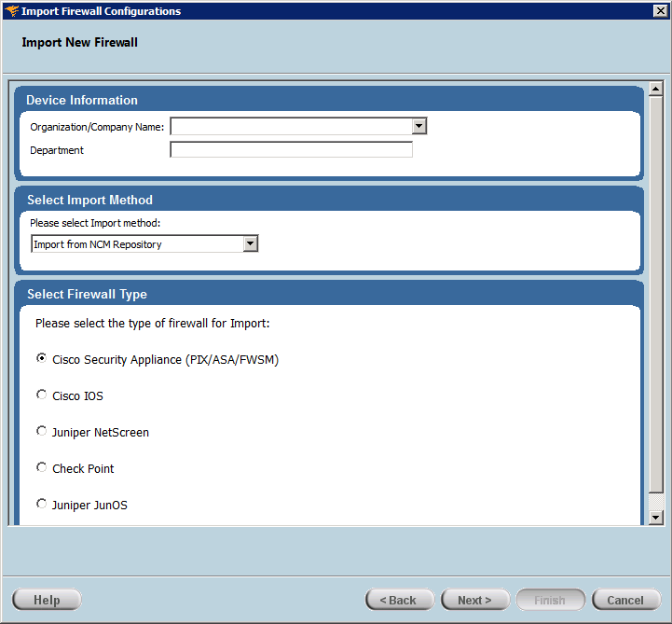This screenshot has width=672, height=624.
Task: Click the 'Organization/Company Name:' label
Action: pos(97,127)
